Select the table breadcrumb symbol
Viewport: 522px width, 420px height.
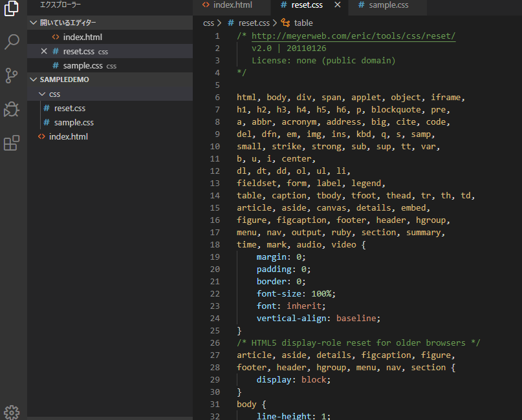click(303, 23)
